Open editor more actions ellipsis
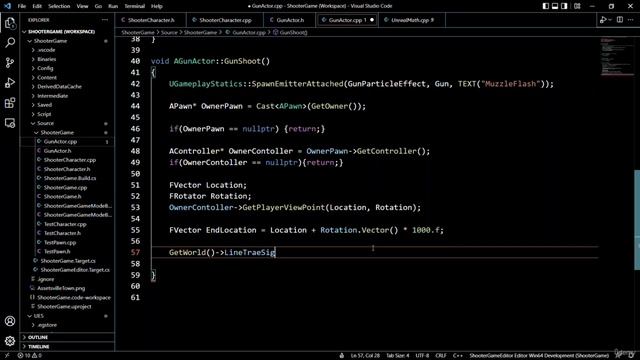The height and width of the screenshot is (360, 640). 631,20
